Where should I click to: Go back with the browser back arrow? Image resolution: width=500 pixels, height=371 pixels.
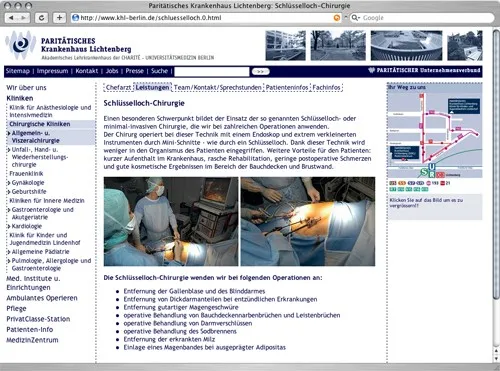click(12, 18)
